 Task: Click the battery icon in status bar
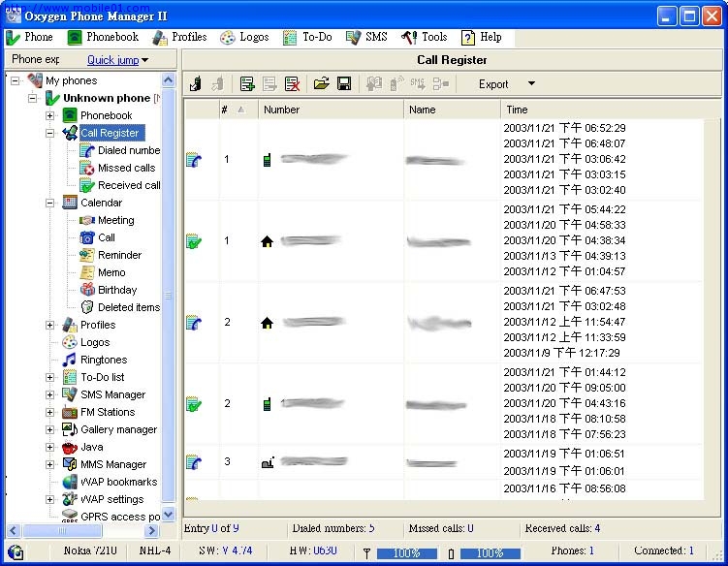[451, 553]
